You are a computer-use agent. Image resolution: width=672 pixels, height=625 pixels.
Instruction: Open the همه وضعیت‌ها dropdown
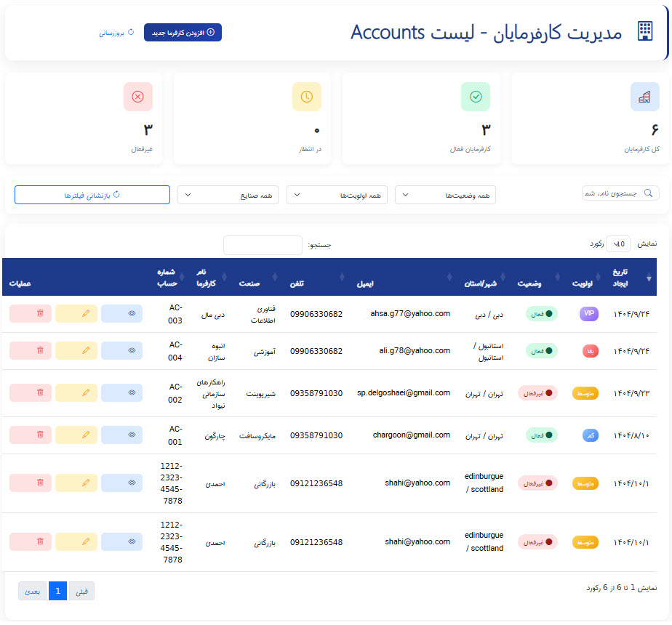[x=445, y=195]
